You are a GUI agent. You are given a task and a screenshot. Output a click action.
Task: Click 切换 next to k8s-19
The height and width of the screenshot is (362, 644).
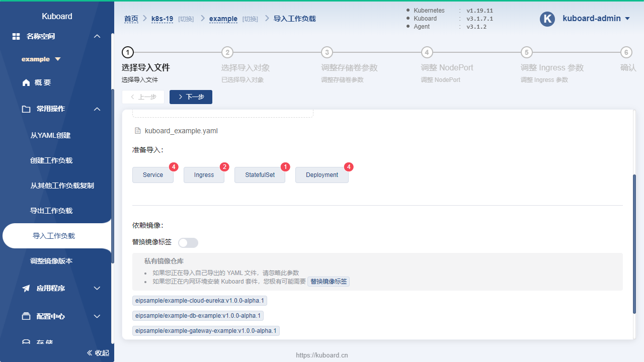[186, 19]
